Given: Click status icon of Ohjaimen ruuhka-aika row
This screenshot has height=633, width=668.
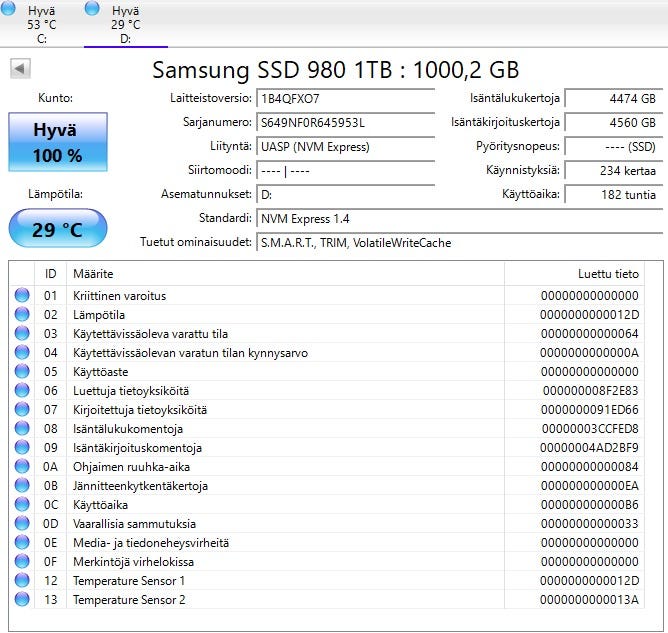Looking at the screenshot, I should (x=22, y=466).
